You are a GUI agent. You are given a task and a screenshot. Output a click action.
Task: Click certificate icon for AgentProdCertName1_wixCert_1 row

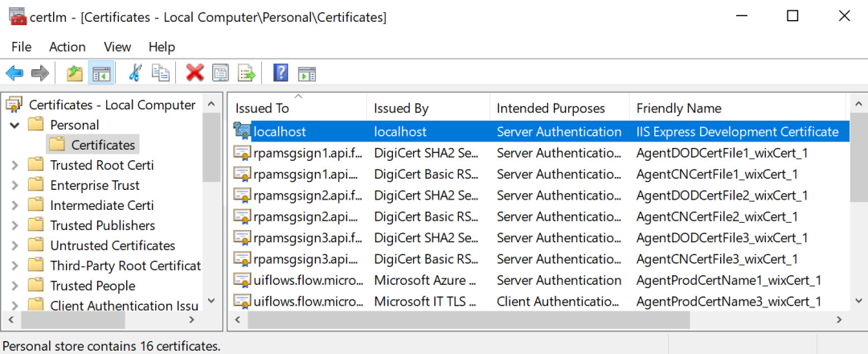point(242,280)
